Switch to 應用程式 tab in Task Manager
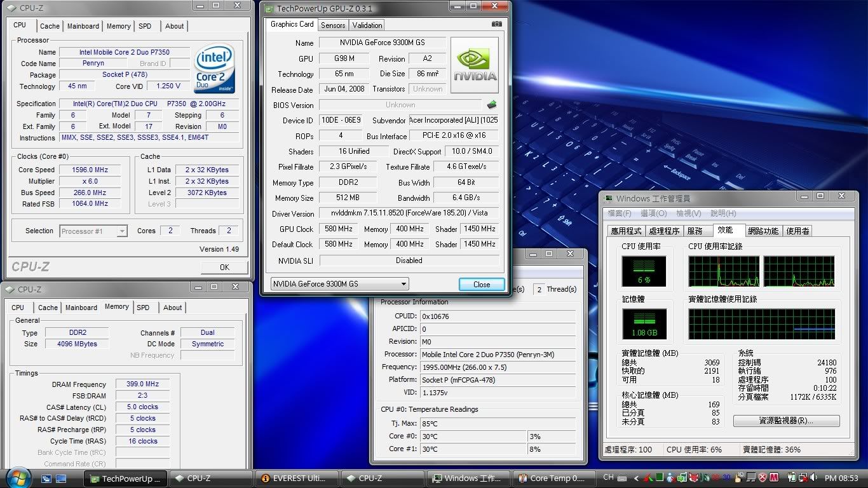 coord(627,231)
